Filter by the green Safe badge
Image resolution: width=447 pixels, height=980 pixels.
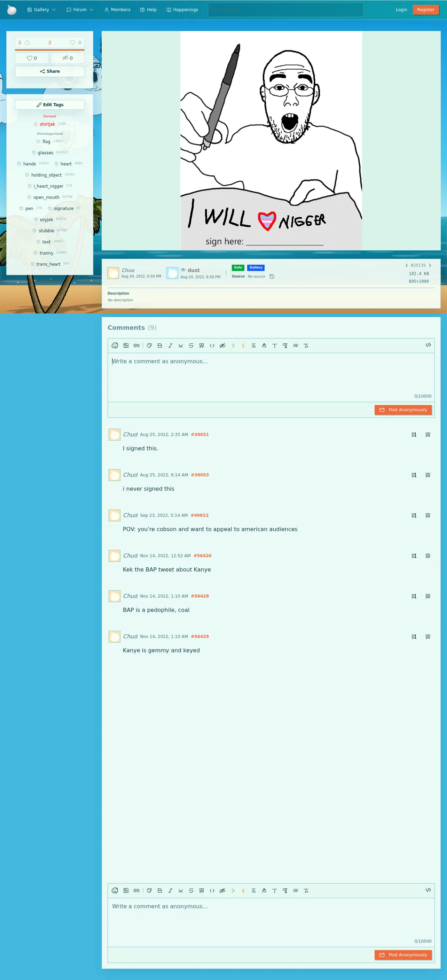click(238, 267)
